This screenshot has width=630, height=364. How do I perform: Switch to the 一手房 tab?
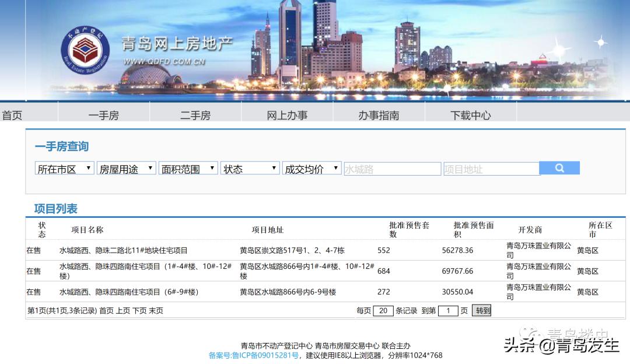click(x=106, y=114)
